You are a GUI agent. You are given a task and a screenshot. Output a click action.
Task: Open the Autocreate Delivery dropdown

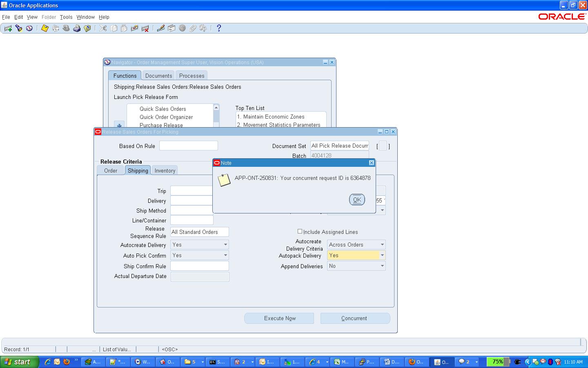point(225,245)
